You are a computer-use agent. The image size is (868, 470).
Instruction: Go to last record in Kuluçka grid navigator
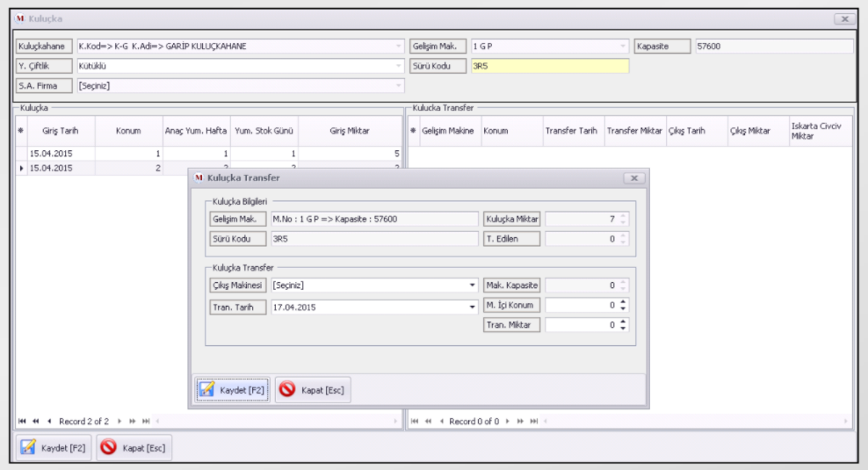pos(146,422)
